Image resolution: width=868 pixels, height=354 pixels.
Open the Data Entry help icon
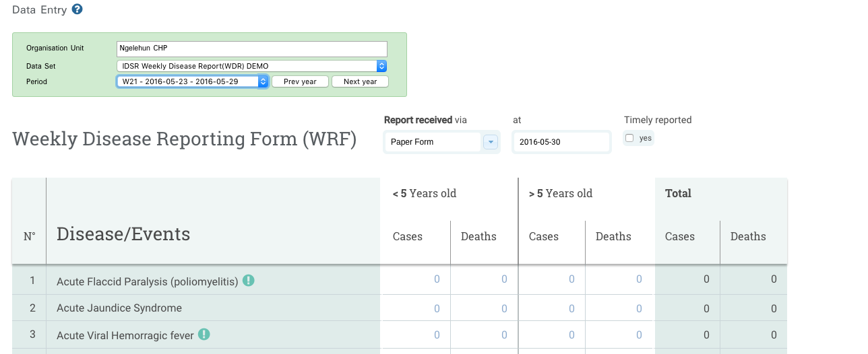(x=77, y=9)
